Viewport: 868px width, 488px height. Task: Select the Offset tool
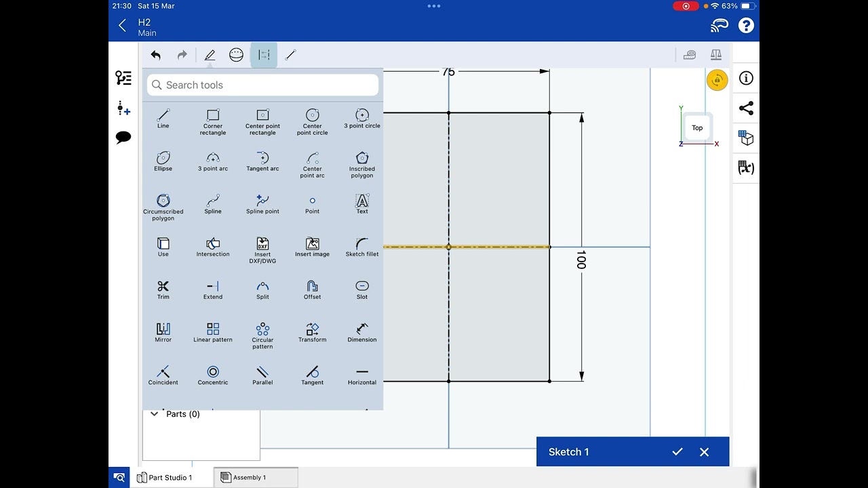point(313,289)
